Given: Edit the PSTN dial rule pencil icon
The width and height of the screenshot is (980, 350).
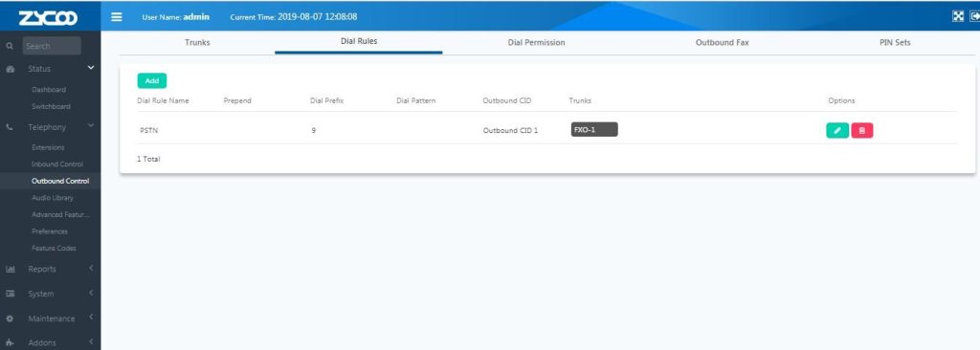Looking at the screenshot, I should [837, 131].
